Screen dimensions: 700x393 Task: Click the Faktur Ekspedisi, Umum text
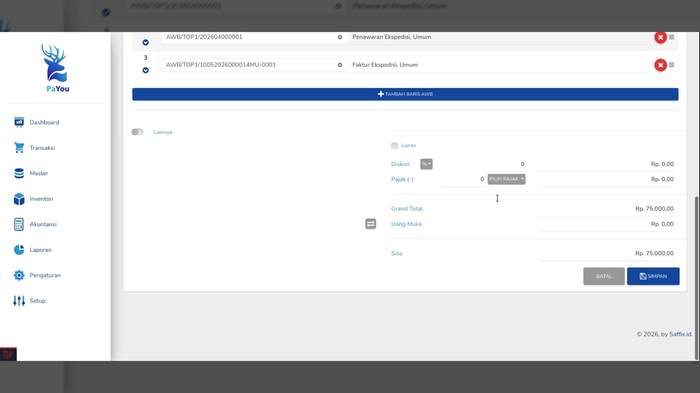coord(385,65)
